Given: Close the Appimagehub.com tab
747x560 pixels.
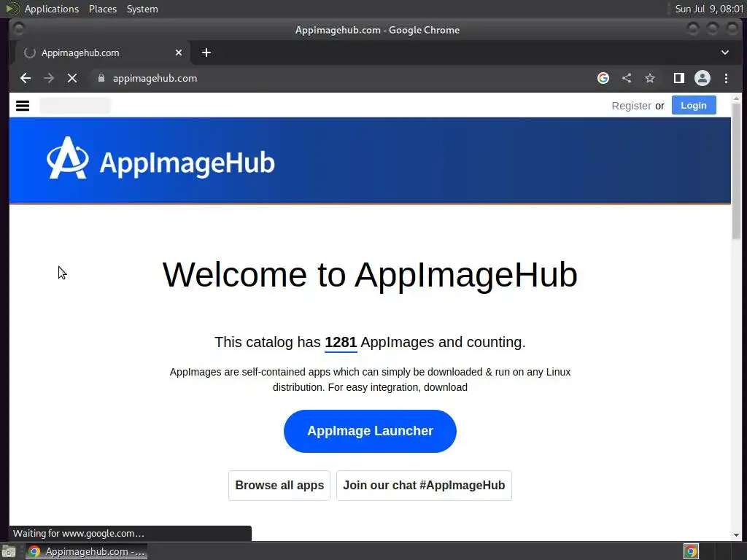Looking at the screenshot, I should 179,52.
